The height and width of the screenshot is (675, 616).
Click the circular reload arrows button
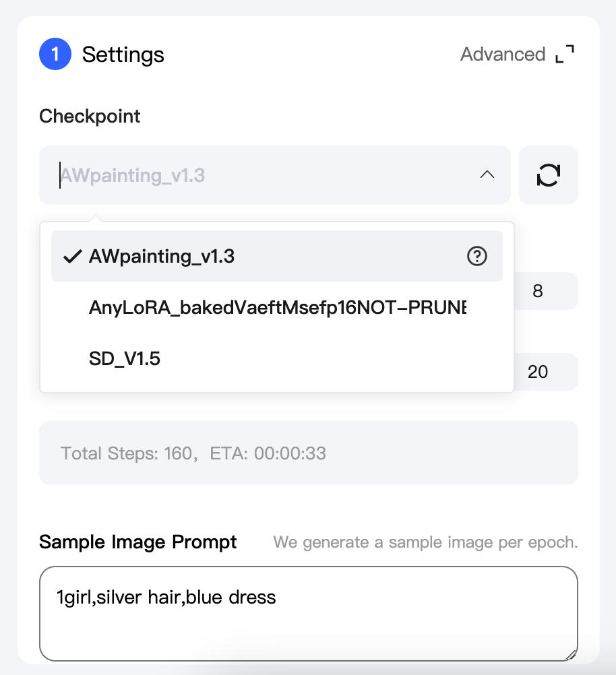(548, 175)
